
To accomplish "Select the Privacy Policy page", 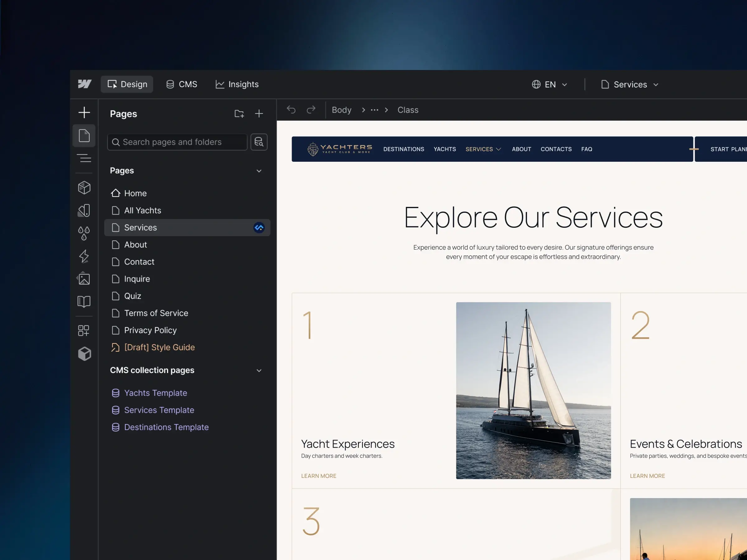I will coord(187,330).
